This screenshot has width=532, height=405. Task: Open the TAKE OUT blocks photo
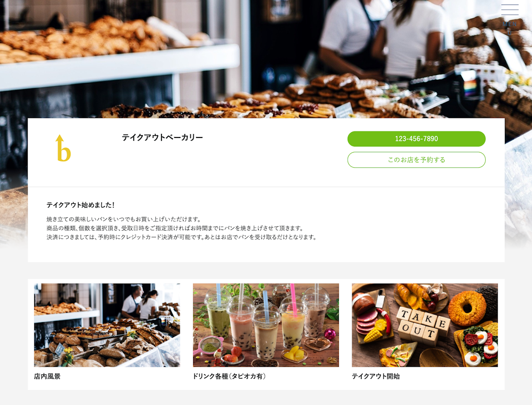425,325
